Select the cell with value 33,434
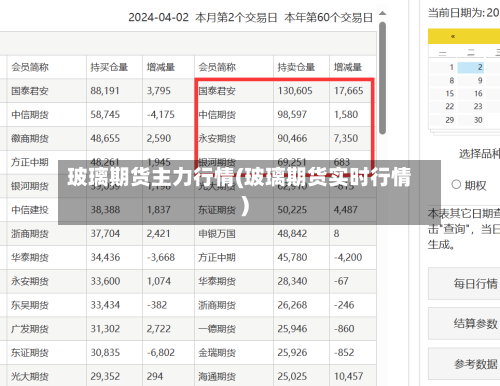 coord(115,305)
